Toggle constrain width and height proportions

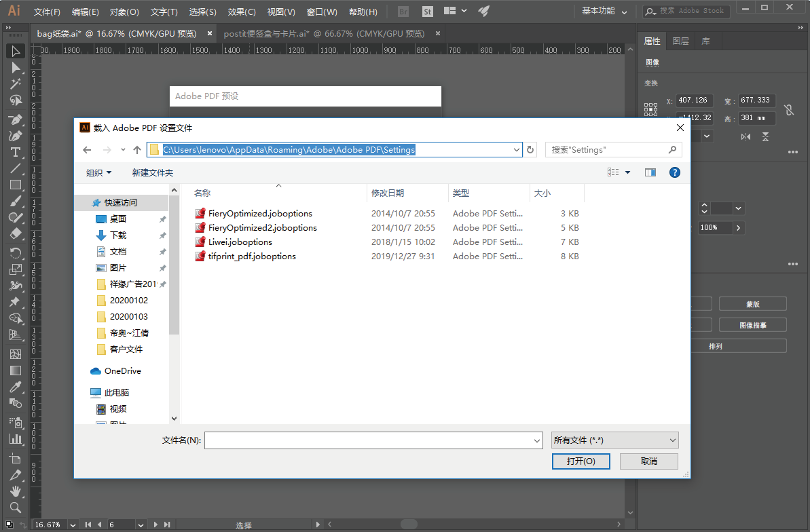click(x=788, y=109)
